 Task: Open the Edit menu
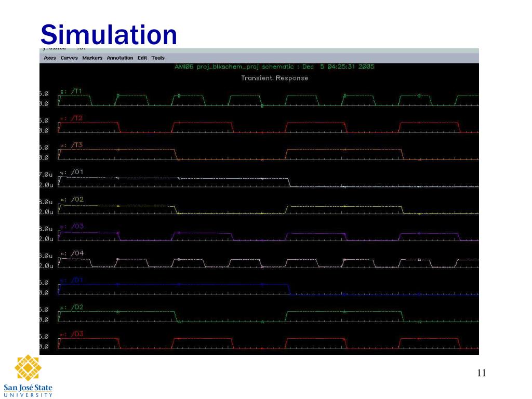142,58
